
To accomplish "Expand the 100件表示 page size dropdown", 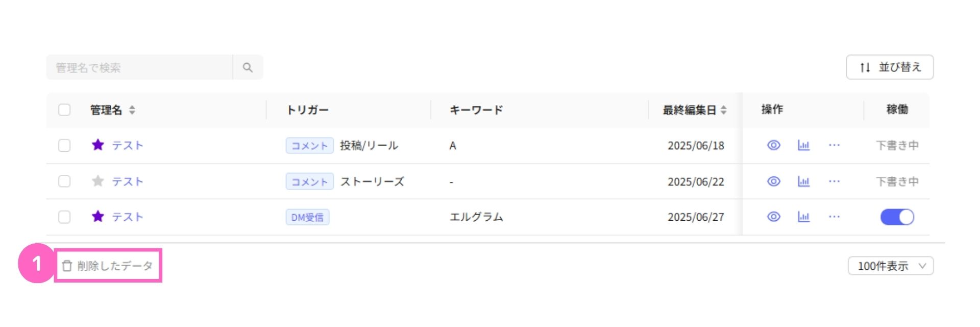I will (891, 266).
